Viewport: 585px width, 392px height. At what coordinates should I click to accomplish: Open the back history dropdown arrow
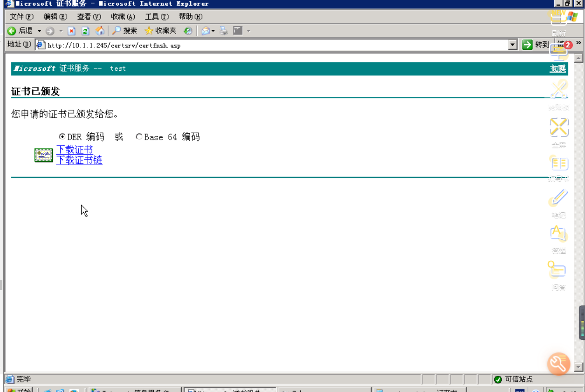(x=39, y=31)
